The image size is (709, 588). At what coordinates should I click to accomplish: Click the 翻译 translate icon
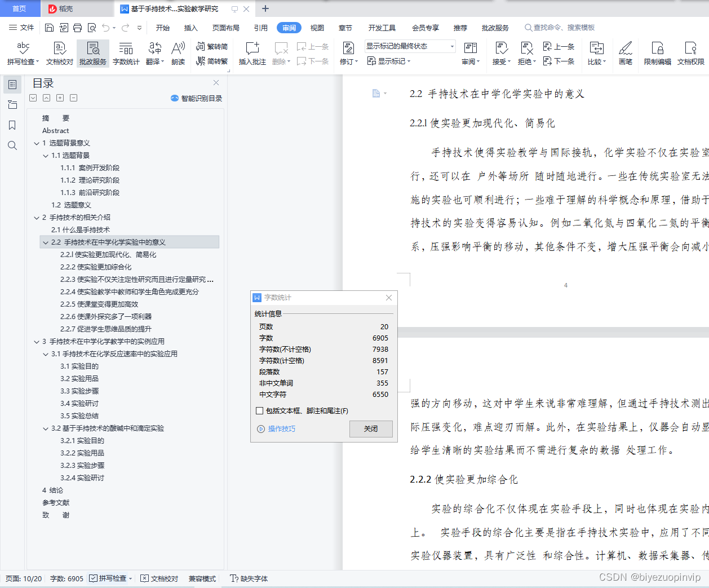154,54
